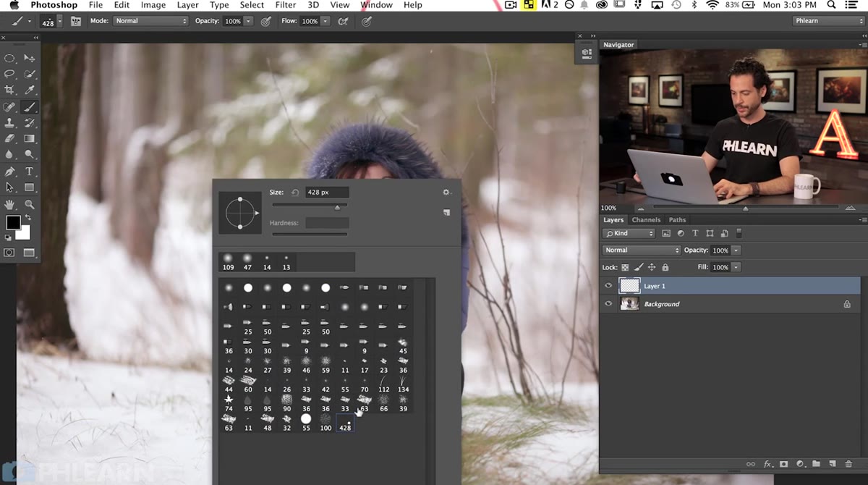Select the History Brush tool
The width and height of the screenshot is (868, 485).
point(30,122)
